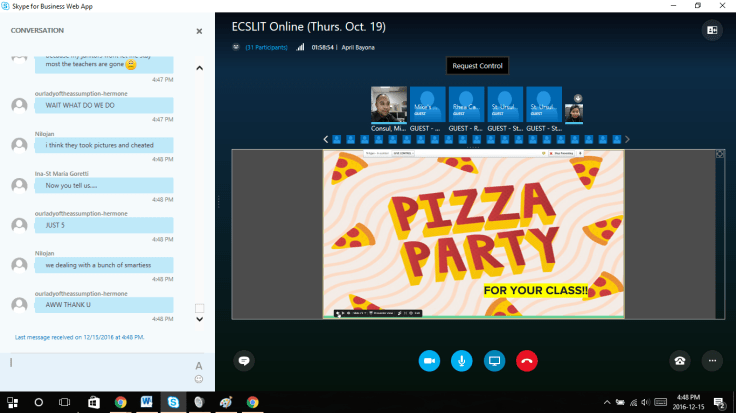Open the emoticon picker smiley
This screenshot has width=736, height=413.
199,380
